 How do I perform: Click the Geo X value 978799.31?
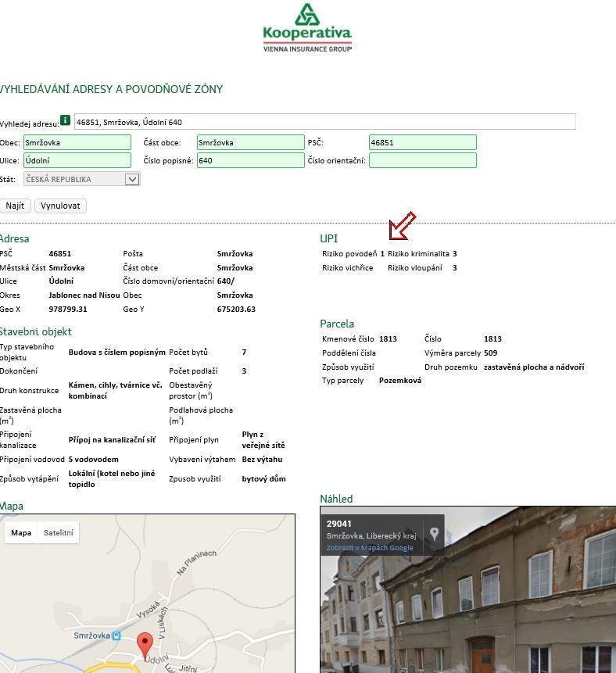[x=68, y=309]
